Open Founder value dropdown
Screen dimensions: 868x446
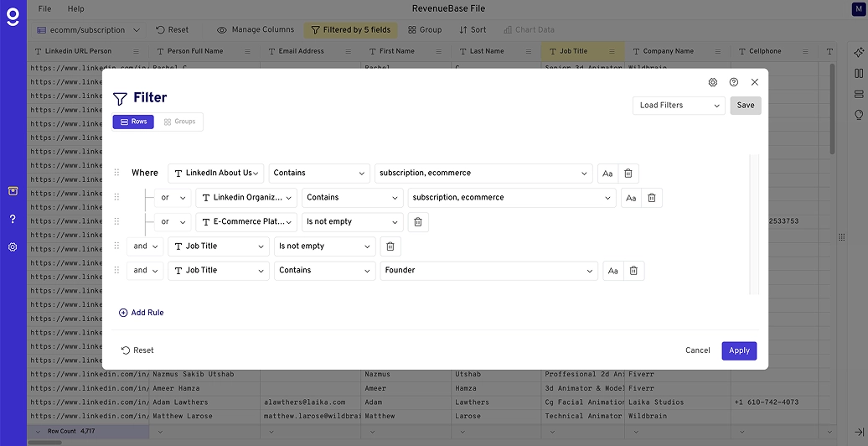pyautogui.click(x=488, y=271)
